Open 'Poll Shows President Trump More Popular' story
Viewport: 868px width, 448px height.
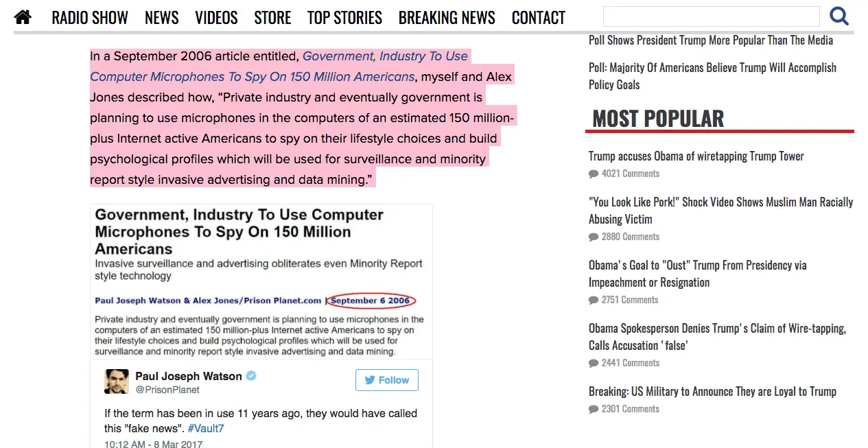[x=711, y=40]
